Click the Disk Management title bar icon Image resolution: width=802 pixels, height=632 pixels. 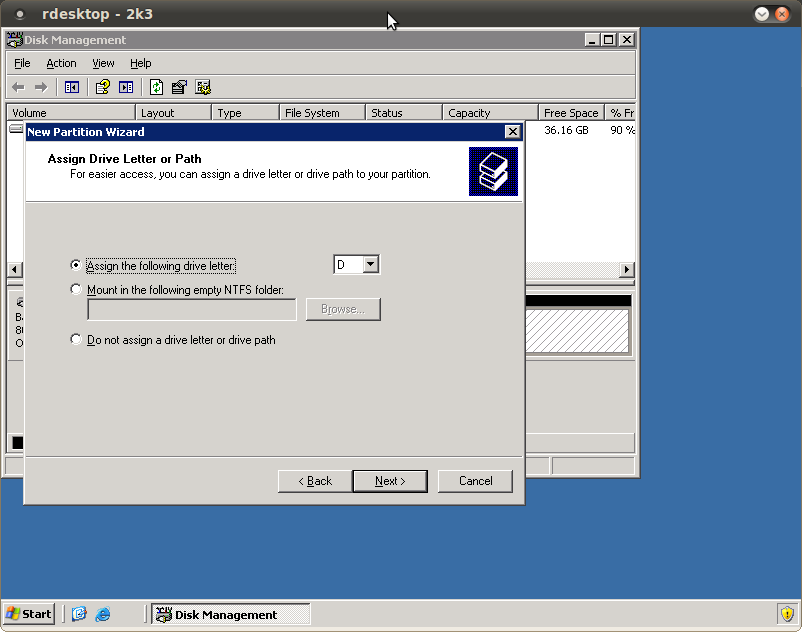click(15, 39)
